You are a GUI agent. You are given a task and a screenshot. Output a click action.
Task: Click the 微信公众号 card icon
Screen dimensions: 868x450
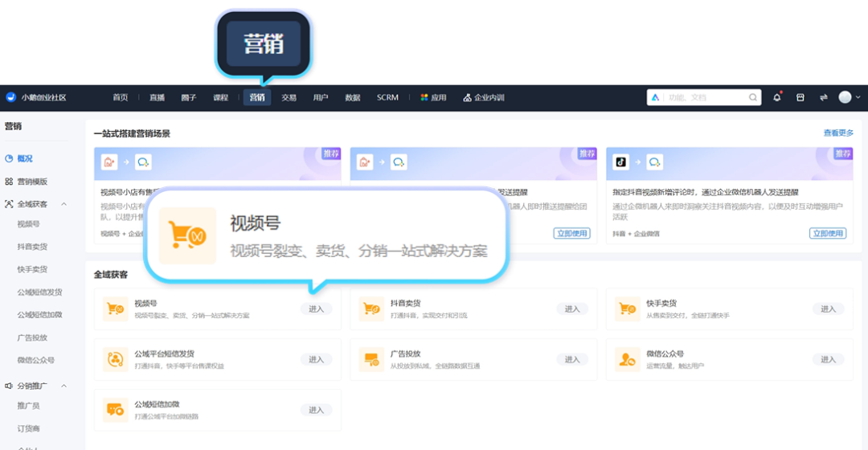coord(627,359)
